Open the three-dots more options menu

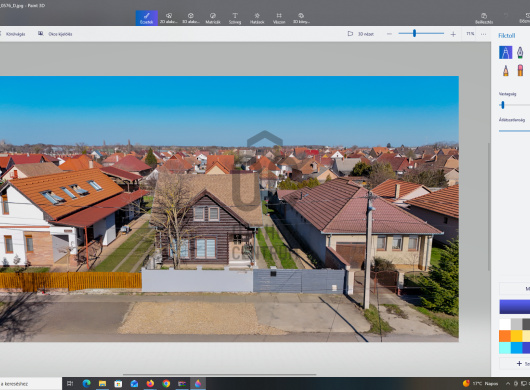484,34
